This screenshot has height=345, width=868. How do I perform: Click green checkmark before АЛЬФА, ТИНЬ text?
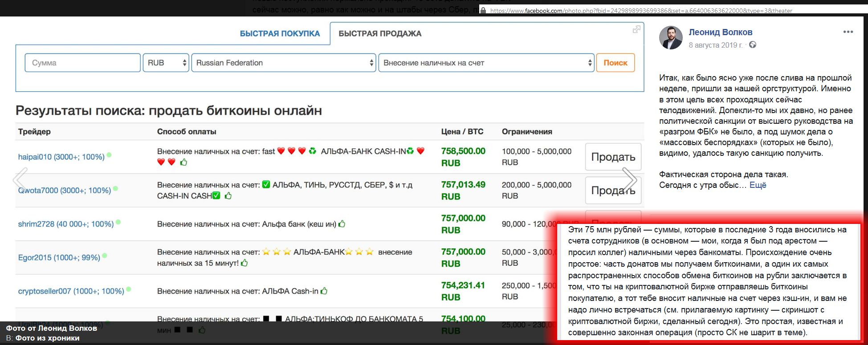tap(266, 185)
